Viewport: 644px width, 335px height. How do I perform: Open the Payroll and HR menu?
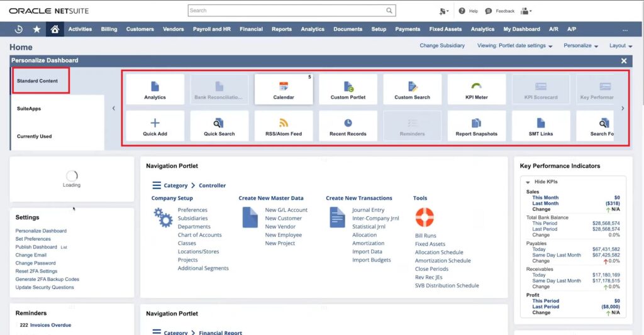(x=212, y=29)
